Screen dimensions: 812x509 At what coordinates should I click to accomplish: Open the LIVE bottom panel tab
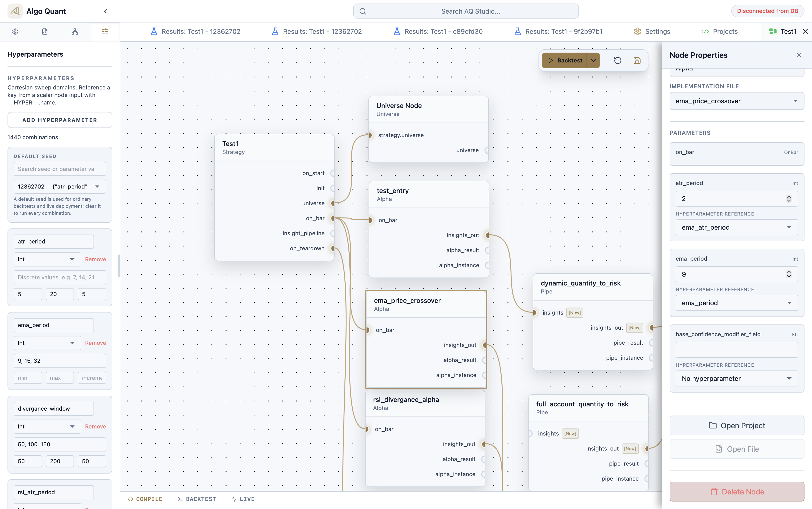pyautogui.click(x=243, y=499)
